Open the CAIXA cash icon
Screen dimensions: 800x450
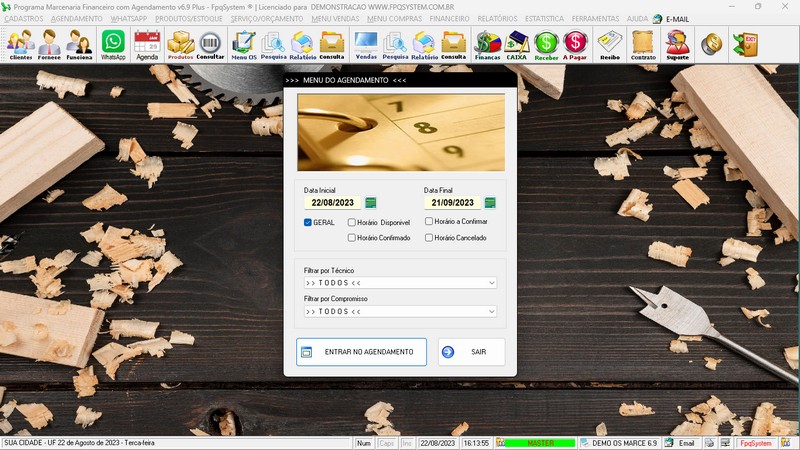coord(516,45)
